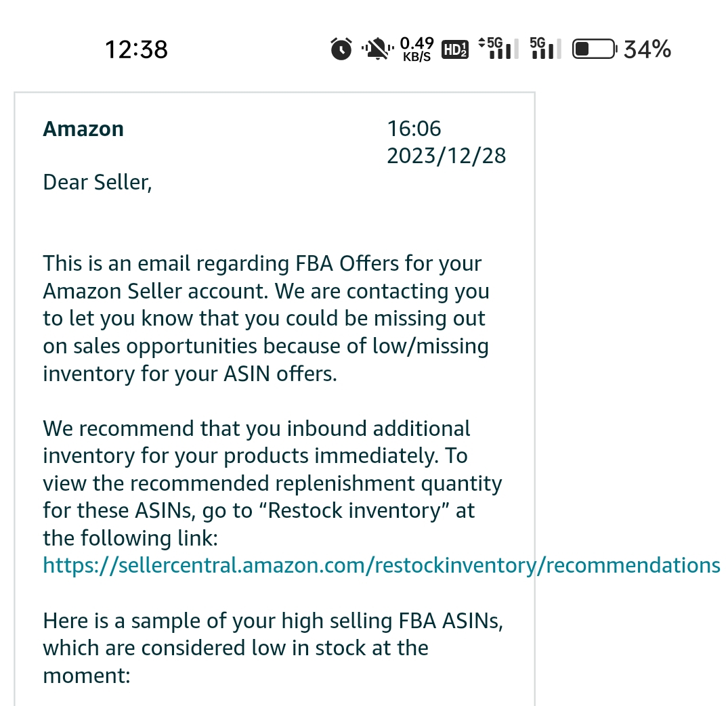
Task: Tap the paragraph about FBA Offers
Action: tap(266, 318)
